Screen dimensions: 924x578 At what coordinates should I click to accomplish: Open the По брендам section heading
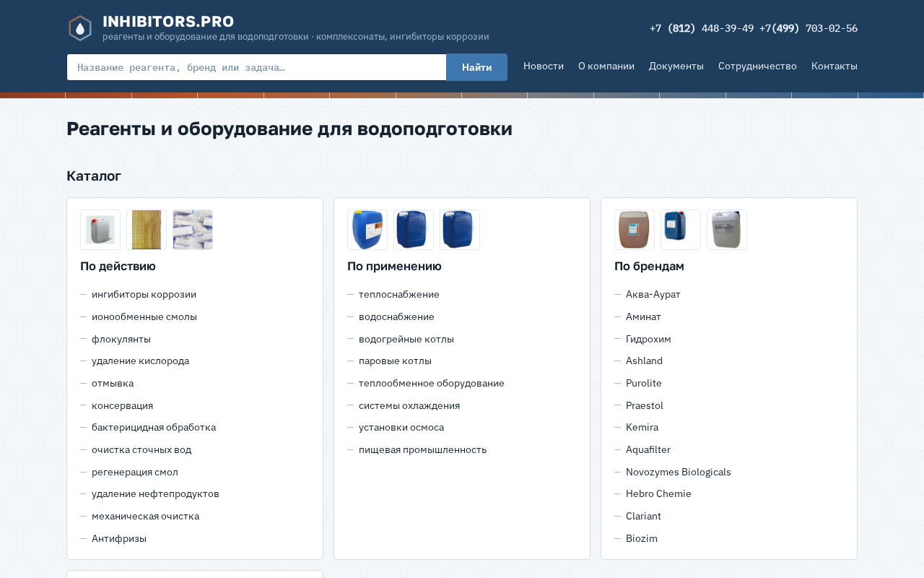[649, 266]
